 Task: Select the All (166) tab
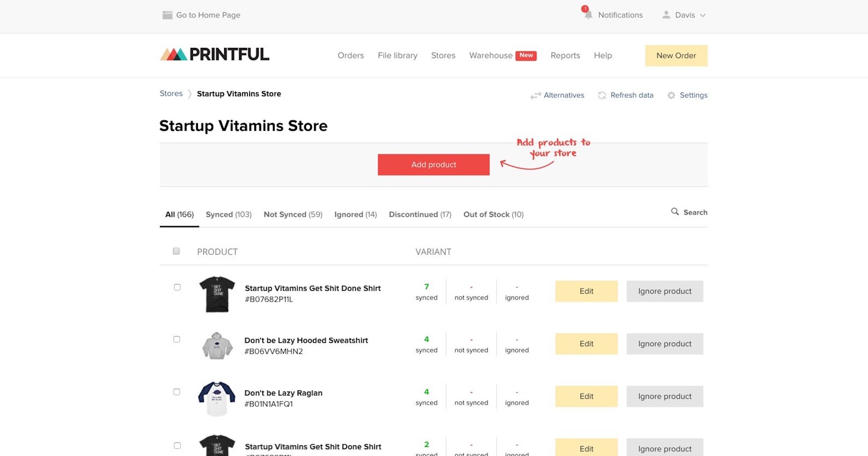click(x=179, y=214)
